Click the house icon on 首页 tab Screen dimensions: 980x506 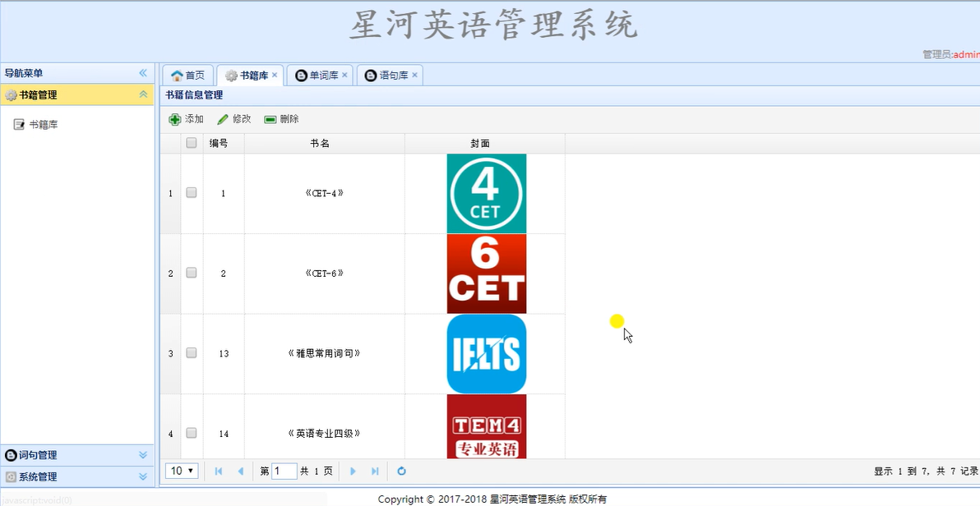pyautogui.click(x=177, y=76)
